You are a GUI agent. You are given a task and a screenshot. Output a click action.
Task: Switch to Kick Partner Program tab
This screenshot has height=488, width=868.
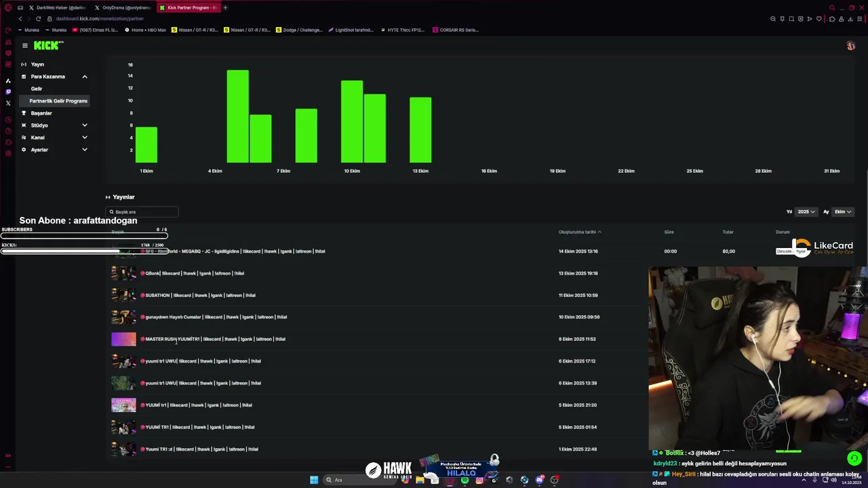tap(188, 7)
